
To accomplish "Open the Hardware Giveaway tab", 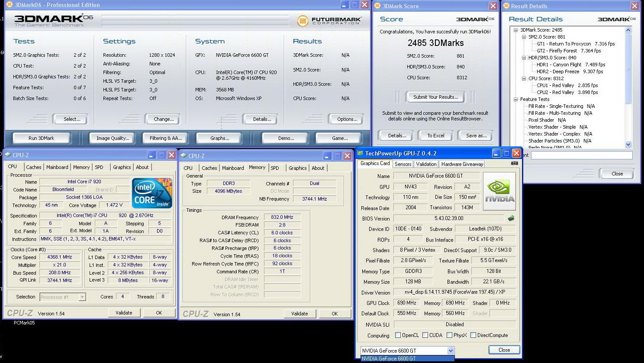I will click(462, 164).
